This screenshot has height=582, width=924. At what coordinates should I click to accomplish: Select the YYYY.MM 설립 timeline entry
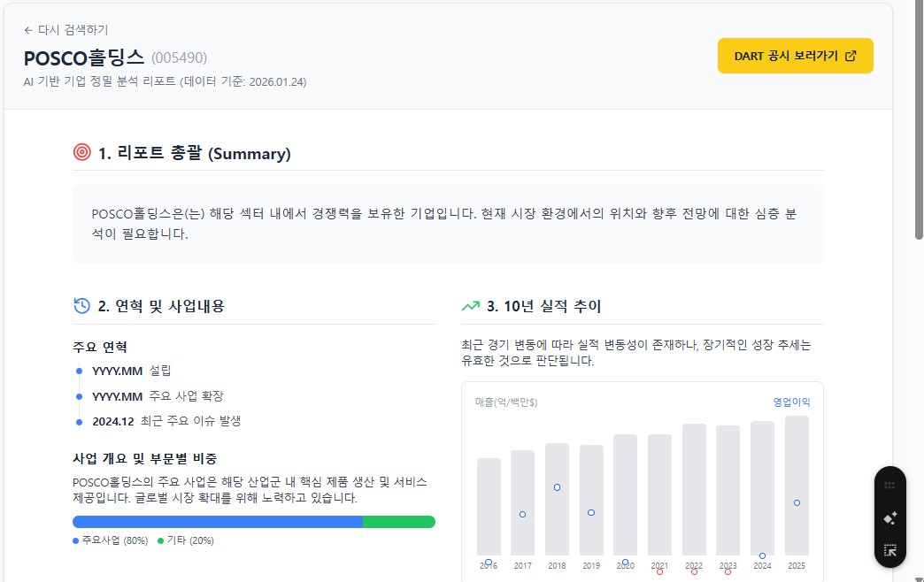[131, 371]
